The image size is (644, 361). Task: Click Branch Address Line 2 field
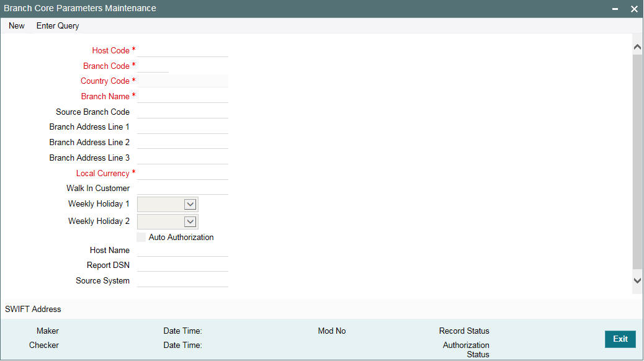(x=182, y=142)
